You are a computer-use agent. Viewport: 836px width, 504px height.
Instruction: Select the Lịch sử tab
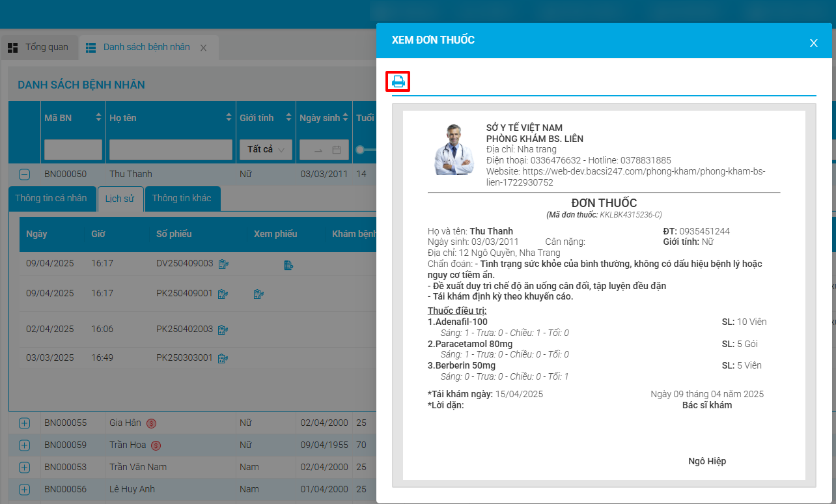tap(119, 199)
